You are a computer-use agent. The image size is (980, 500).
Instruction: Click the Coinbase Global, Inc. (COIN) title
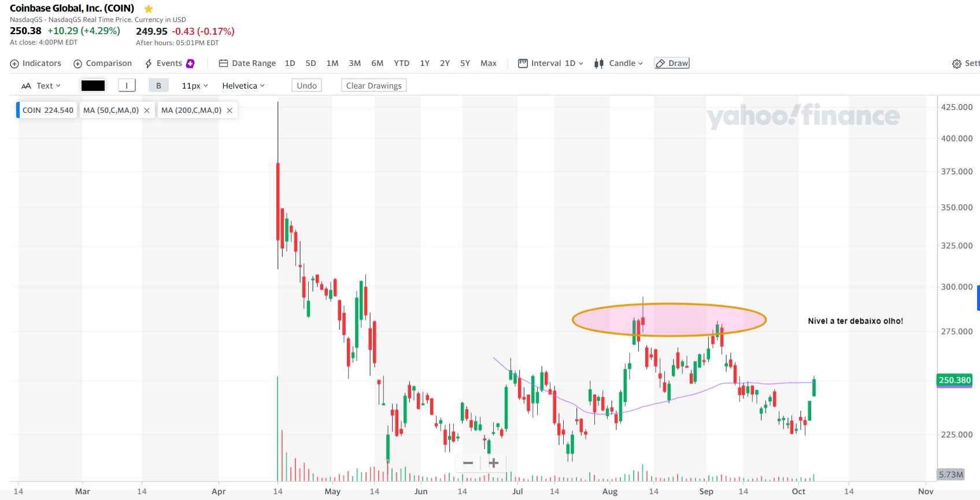click(72, 8)
